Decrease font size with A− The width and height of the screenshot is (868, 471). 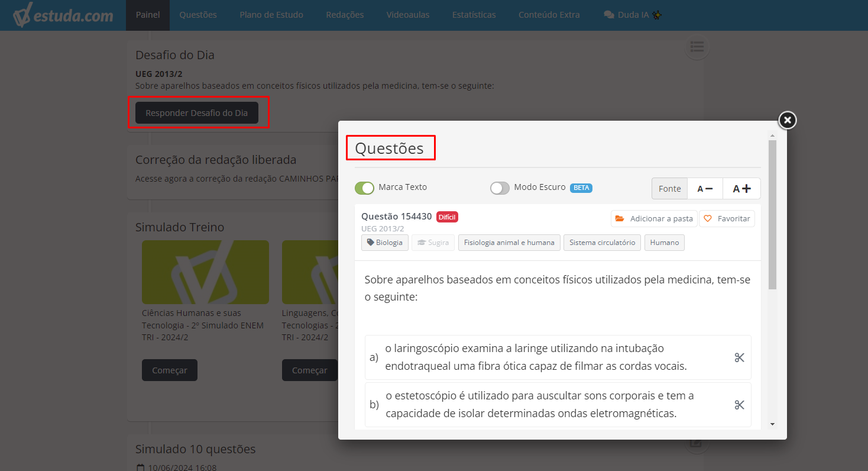tap(705, 189)
